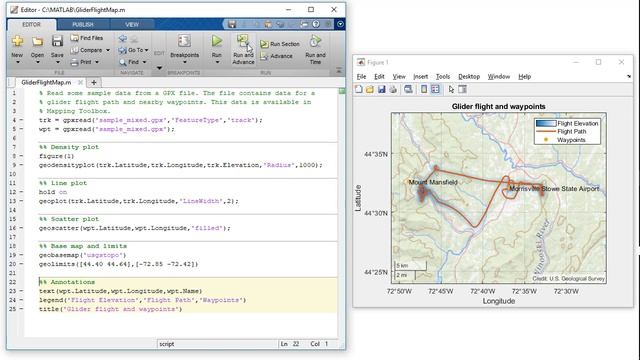The image size is (640, 360).
Task: Open Window menu in Figure 1
Action: click(x=499, y=77)
